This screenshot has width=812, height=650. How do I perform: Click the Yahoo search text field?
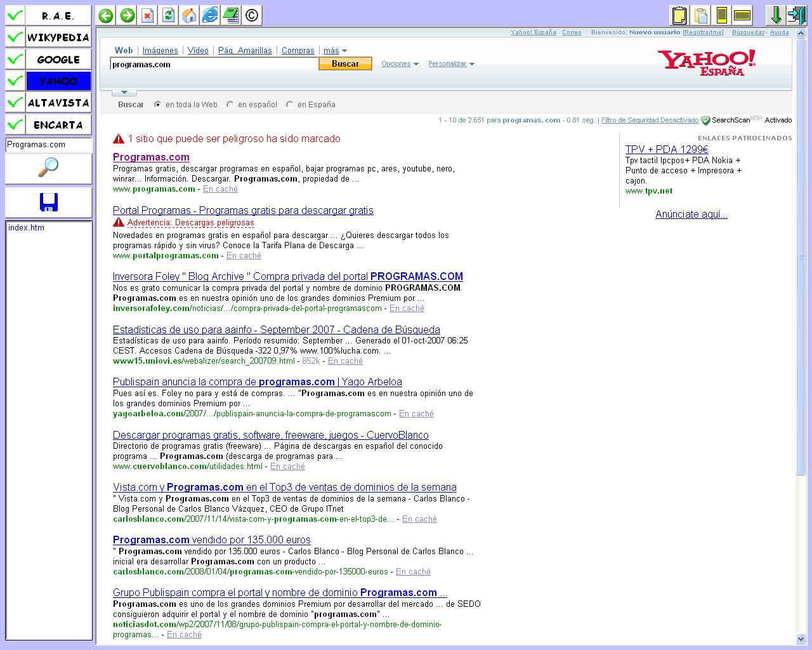pyautogui.click(x=214, y=64)
